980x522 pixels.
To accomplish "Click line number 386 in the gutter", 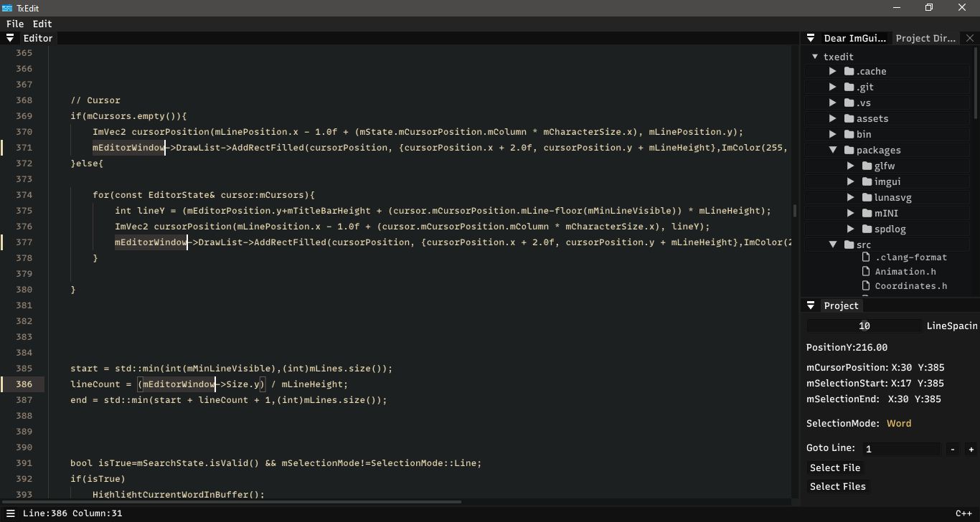I will point(24,384).
